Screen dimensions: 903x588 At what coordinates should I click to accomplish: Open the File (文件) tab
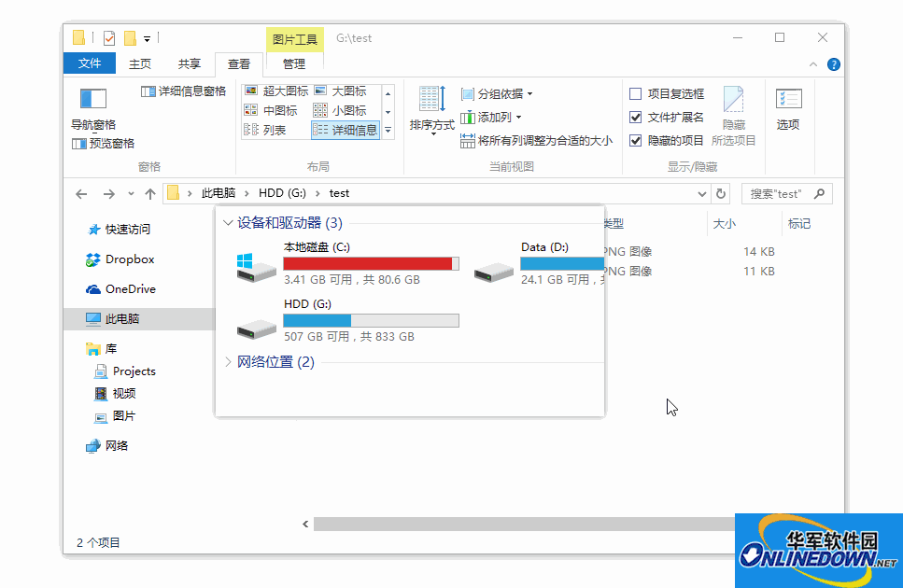pyautogui.click(x=90, y=63)
